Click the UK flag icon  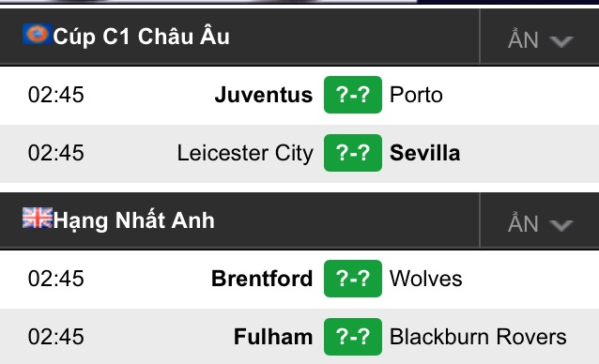click(37, 218)
